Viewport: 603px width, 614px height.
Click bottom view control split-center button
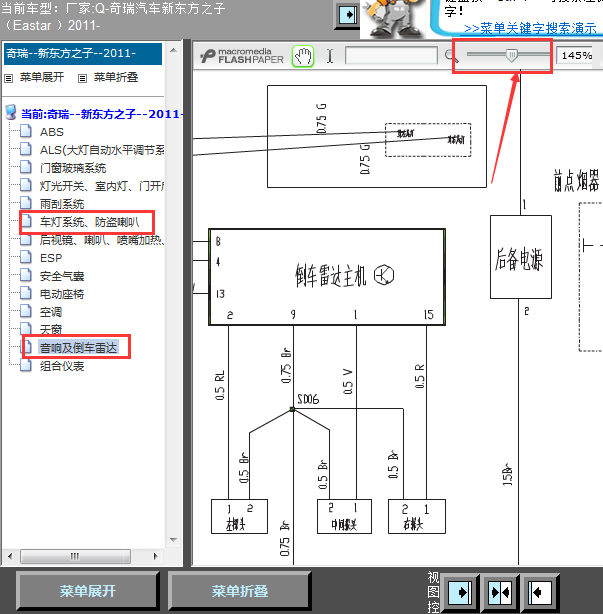(x=500, y=592)
